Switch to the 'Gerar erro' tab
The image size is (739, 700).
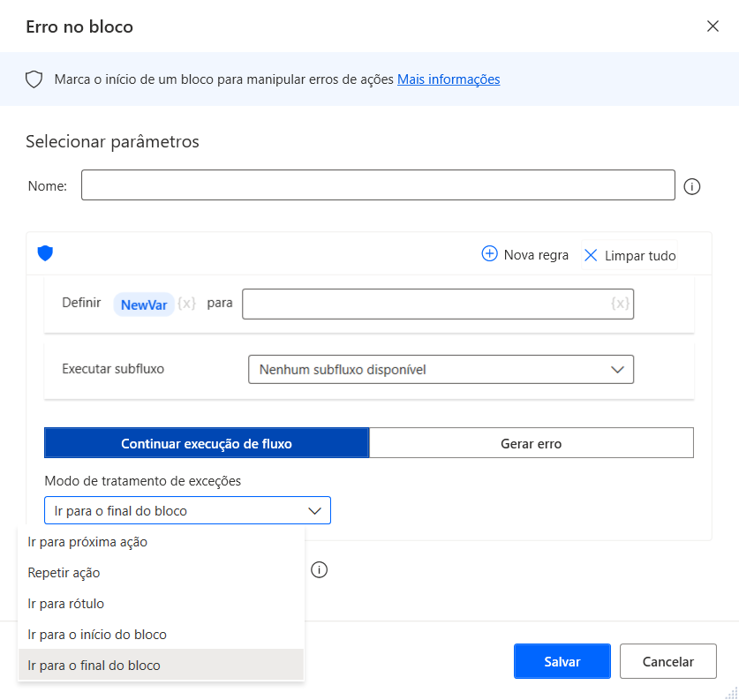531,442
